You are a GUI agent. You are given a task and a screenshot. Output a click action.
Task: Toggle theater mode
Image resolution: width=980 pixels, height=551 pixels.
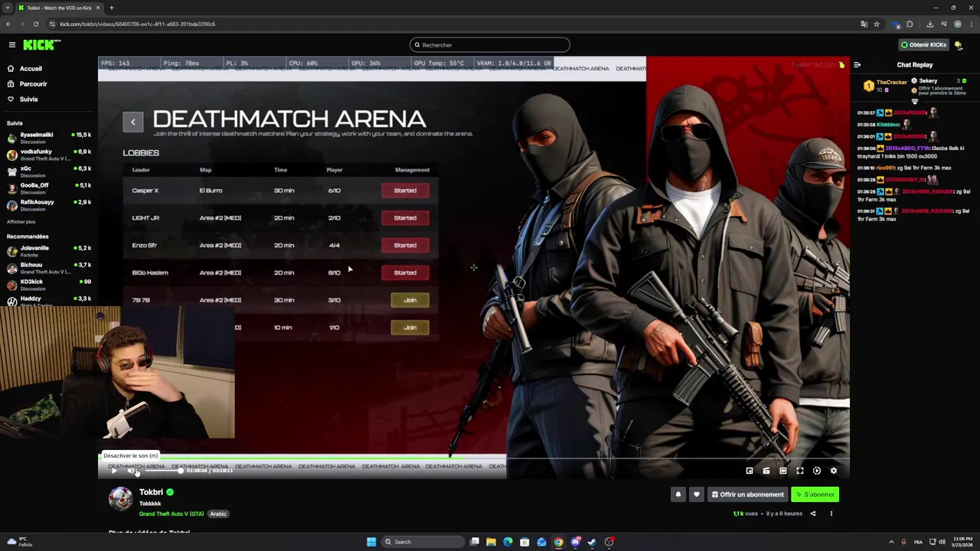click(783, 471)
